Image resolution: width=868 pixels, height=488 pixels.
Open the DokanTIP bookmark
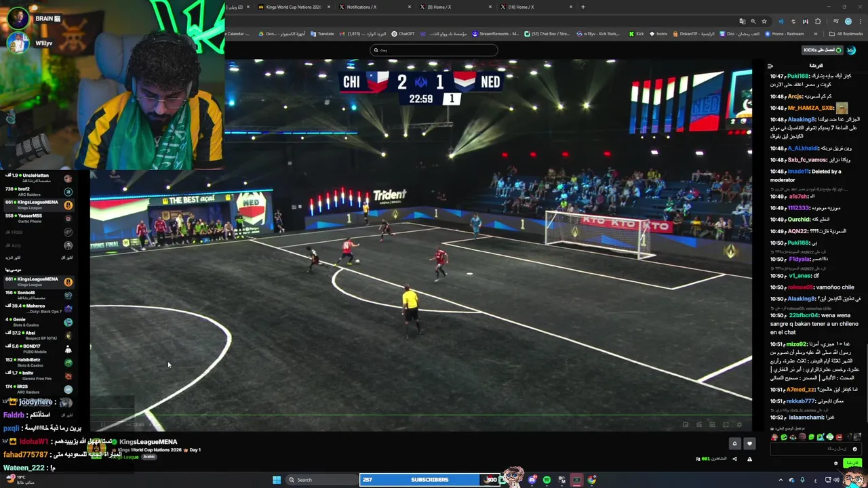pyautogui.click(x=695, y=34)
